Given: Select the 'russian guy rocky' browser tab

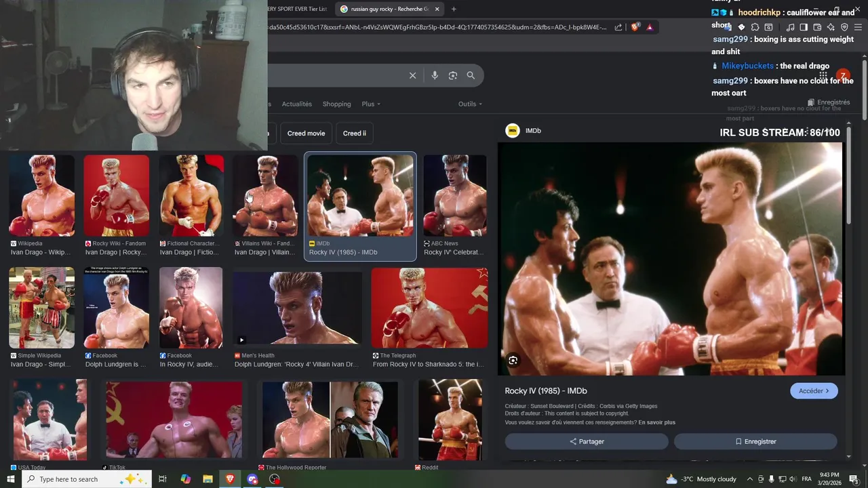Looking at the screenshot, I should tap(389, 9).
